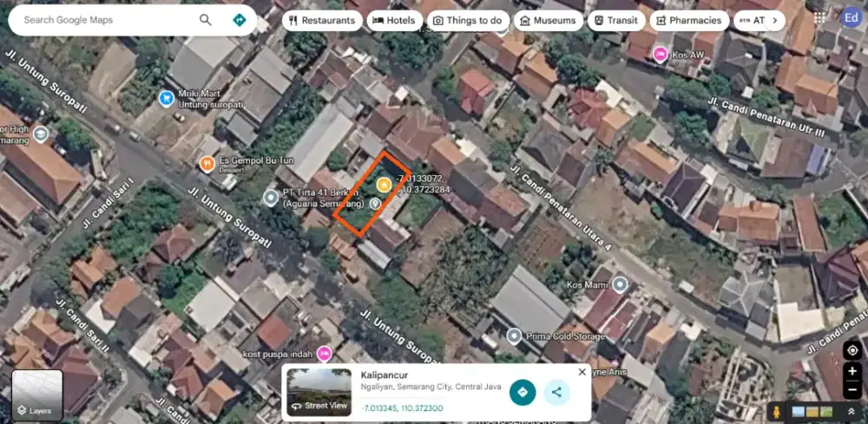Select the Kos Mami place pin
The width and height of the screenshot is (868, 424).
pos(620,284)
